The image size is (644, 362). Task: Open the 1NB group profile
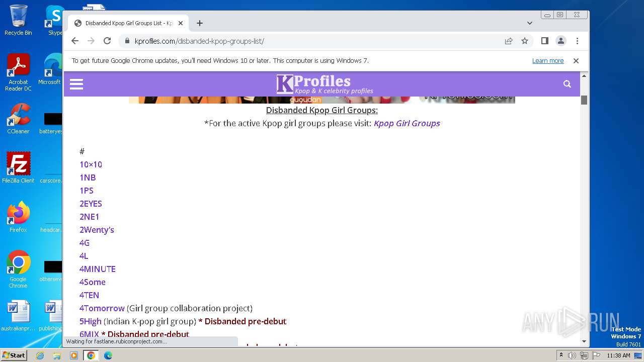[88, 177]
